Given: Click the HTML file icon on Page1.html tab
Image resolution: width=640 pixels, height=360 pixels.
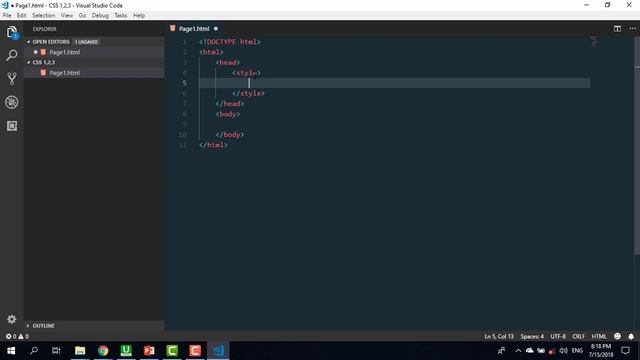Looking at the screenshot, I should (x=173, y=29).
